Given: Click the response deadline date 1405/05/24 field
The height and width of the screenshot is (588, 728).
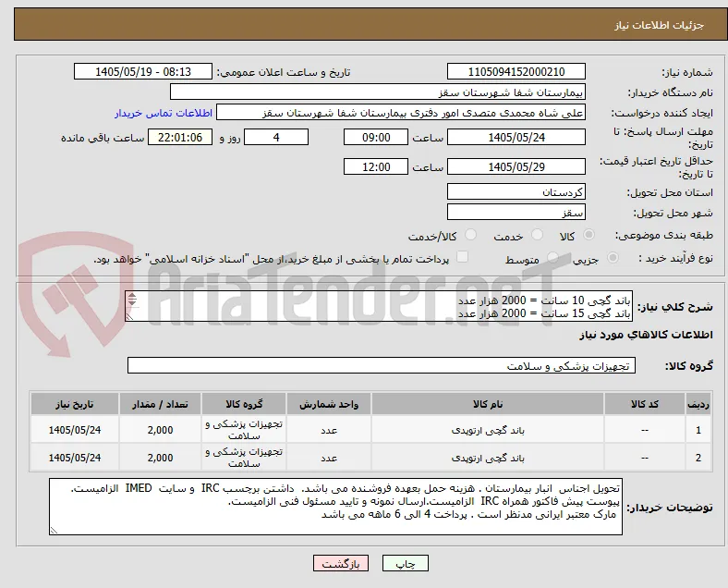Looking at the screenshot, I should point(516,138).
